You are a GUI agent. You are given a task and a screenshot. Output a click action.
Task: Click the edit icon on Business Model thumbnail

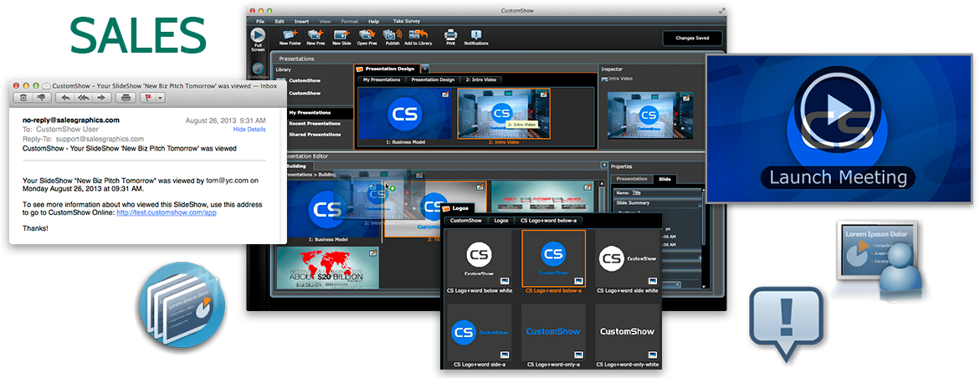coord(446,94)
